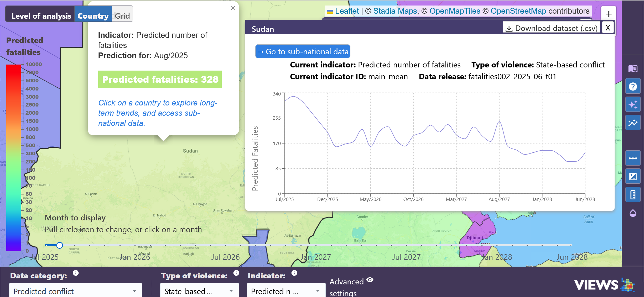Image resolution: width=644 pixels, height=297 pixels.
Task: Click the sparkle trend-line chart icon
Action: (x=633, y=123)
